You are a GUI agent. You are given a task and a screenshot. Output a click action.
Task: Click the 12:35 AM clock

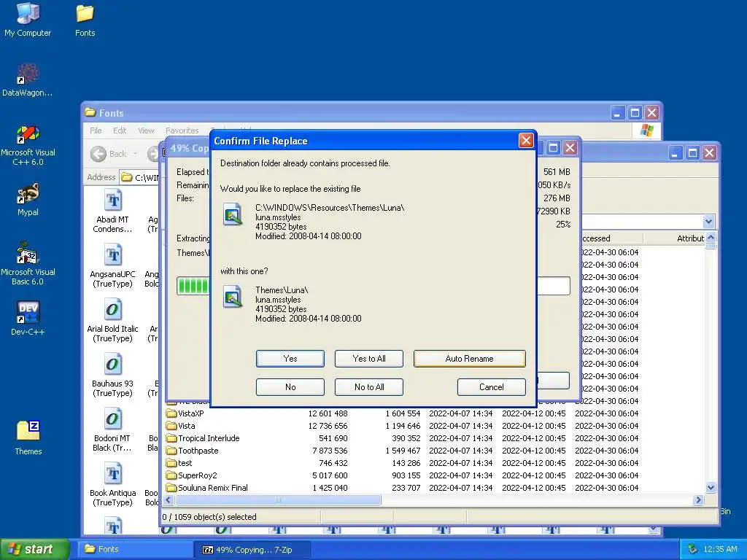(720, 549)
